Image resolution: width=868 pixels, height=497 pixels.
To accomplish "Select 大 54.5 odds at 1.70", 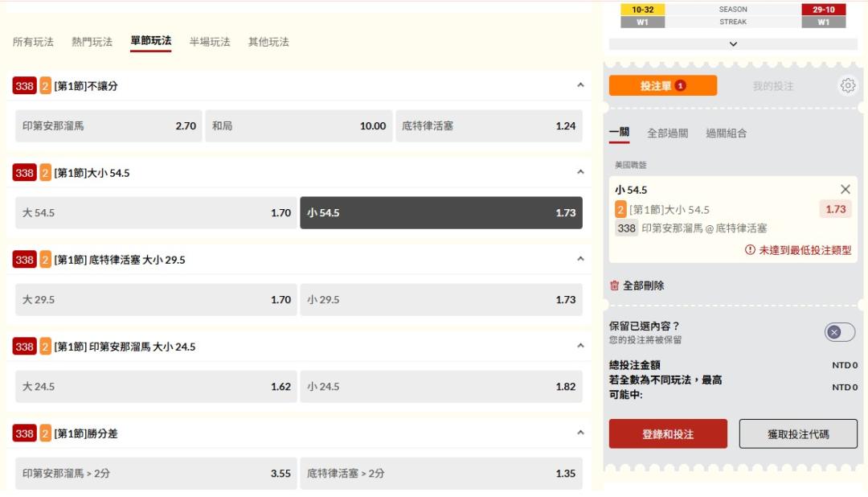I will click(x=156, y=213).
